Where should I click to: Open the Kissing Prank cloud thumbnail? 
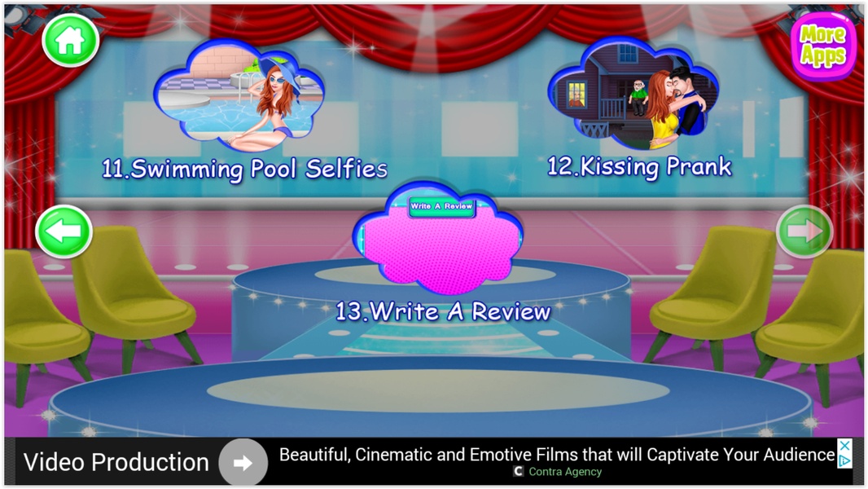633,93
